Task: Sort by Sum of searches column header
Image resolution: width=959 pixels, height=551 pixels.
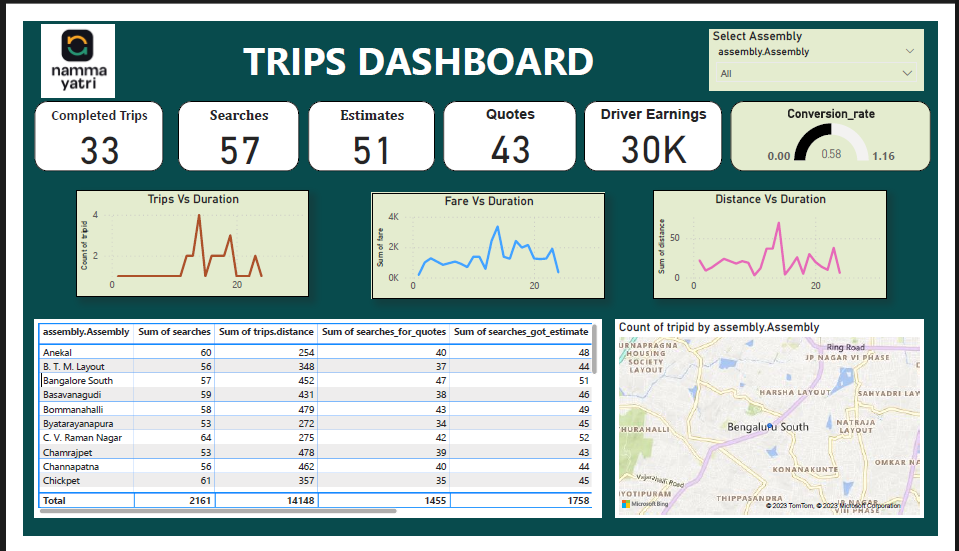Action: click(174, 331)
